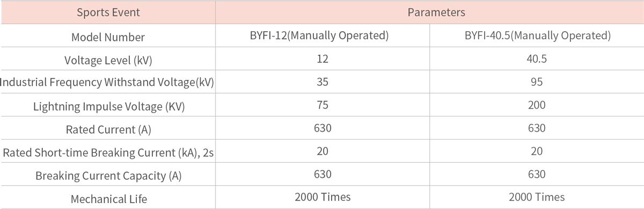644x209 pixels.
Task: Click Rated Short-time Breaking Current label
Action: [x=108, y=153]
